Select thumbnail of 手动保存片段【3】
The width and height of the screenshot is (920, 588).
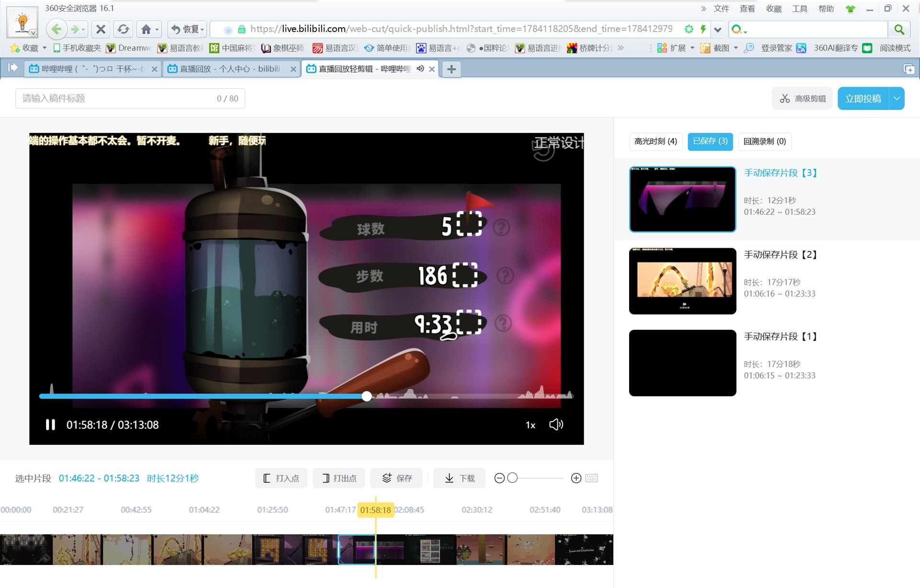[x=682, y=199]
